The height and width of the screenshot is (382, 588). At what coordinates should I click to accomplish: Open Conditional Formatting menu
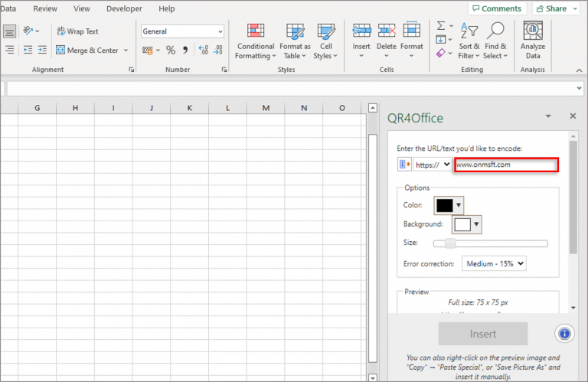(256, 41)
